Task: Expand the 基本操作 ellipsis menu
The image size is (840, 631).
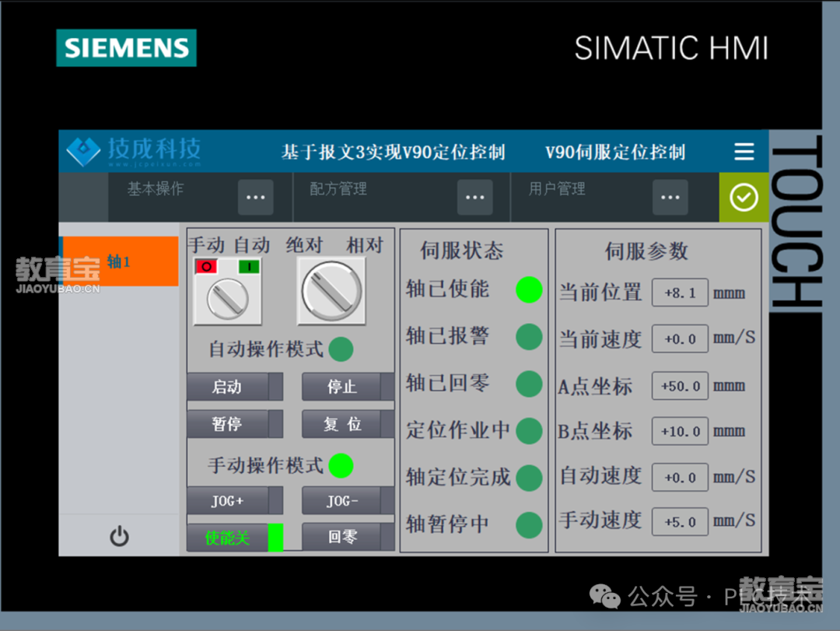Action: 255,198
